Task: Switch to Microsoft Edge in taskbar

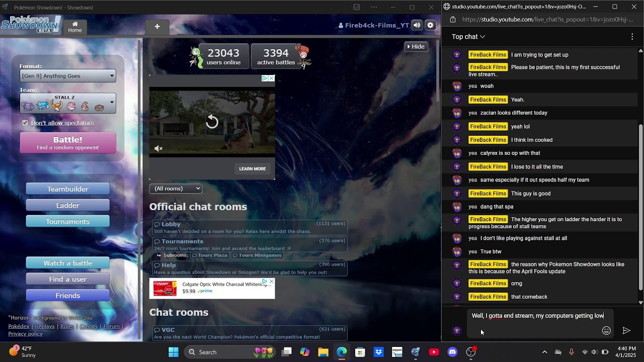Action: (x=342, y=352)
